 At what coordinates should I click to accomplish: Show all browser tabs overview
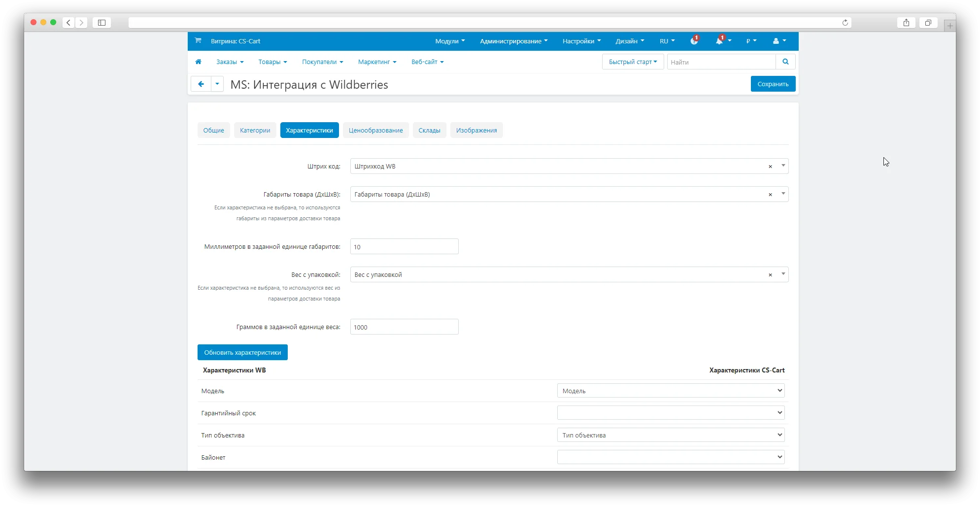[928, 22]
